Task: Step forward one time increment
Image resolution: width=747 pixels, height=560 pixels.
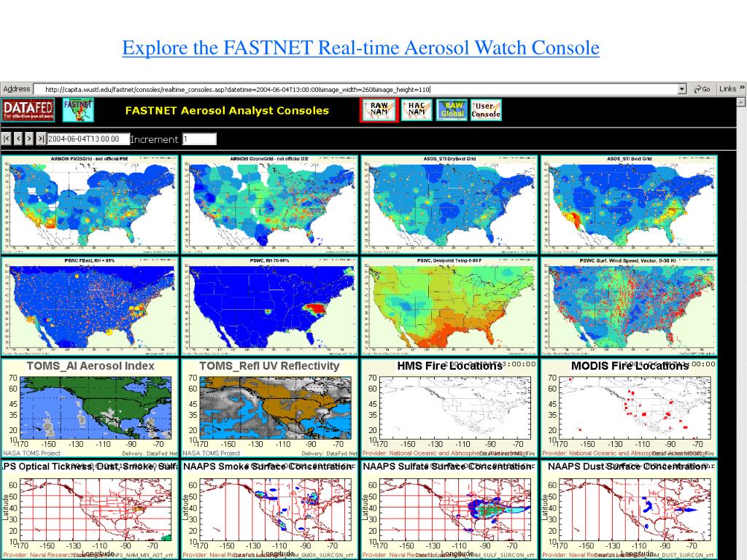Action: tap(29, 139)
